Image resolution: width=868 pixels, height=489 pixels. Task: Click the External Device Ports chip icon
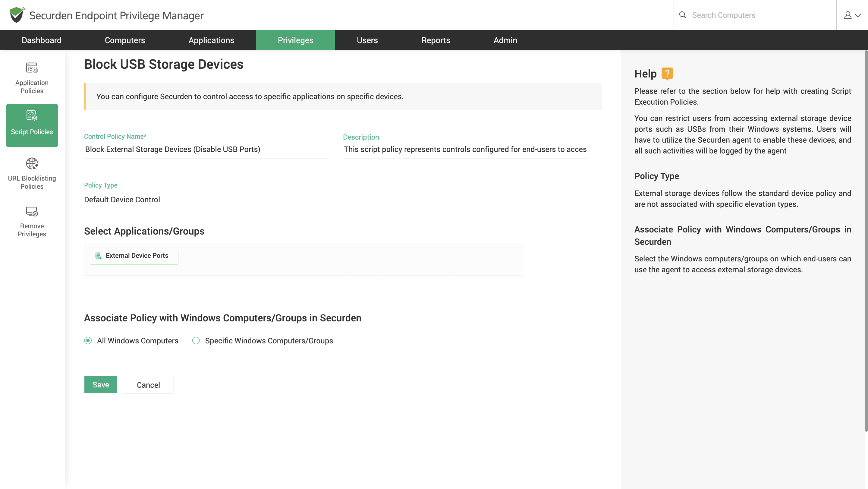[x=98, y=256]
